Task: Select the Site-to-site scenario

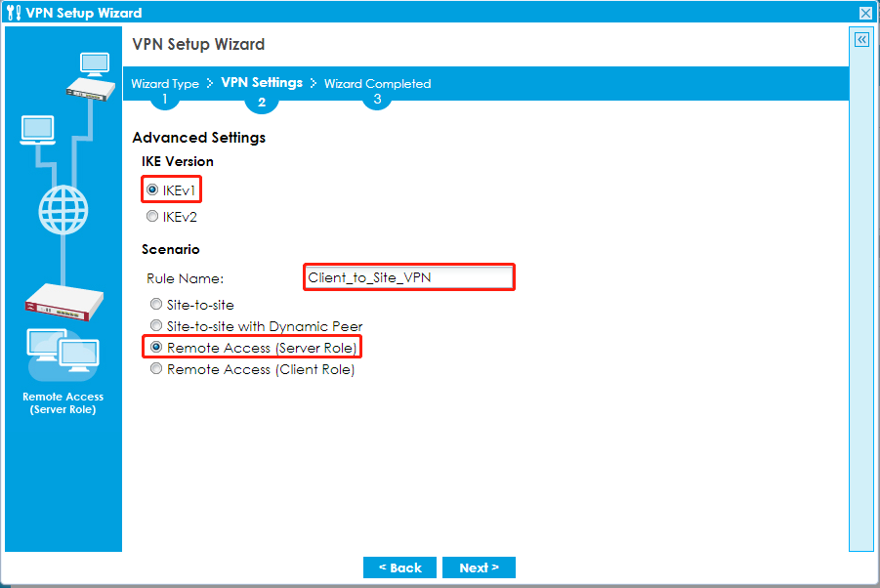Action: pyautogui.click(x=153, y=305)
